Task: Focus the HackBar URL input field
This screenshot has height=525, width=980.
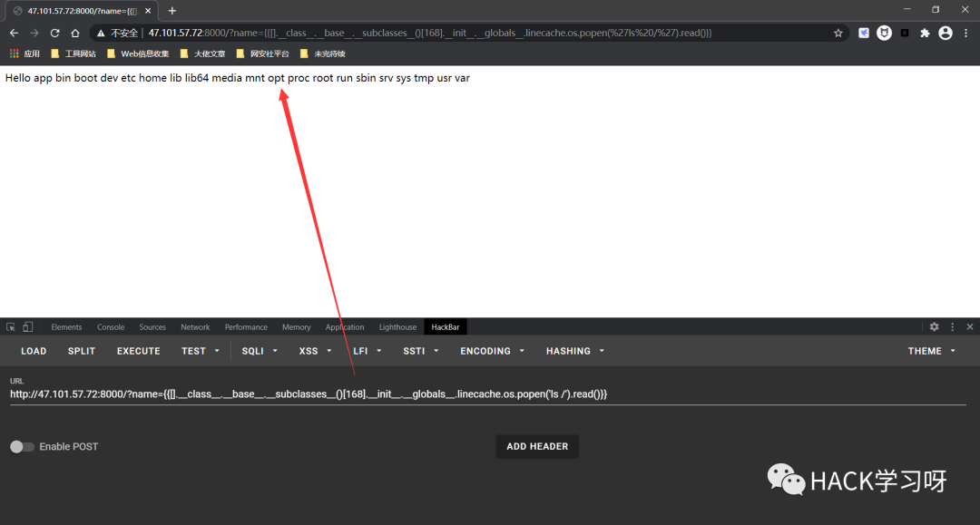Action: click(487, 394)
